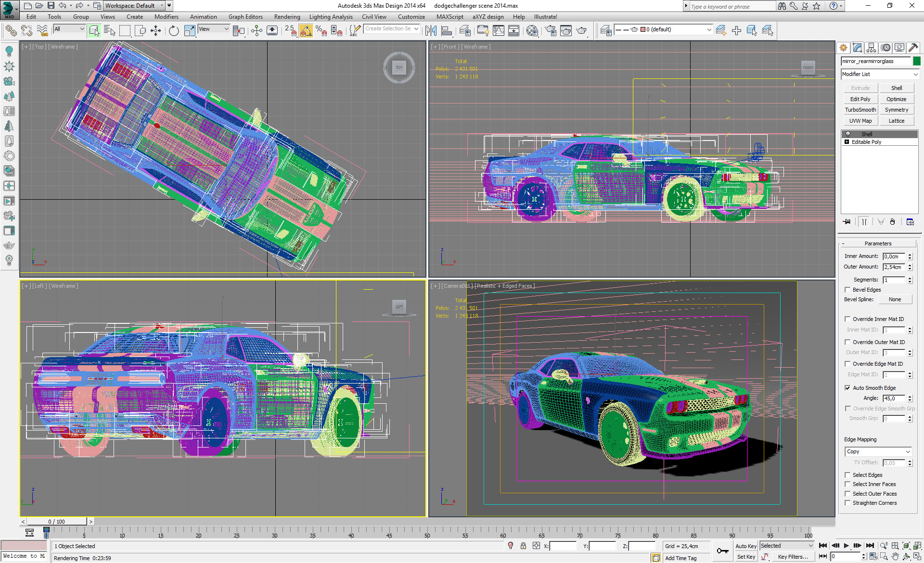
Task: Toggle Percent Snap icon
Action: pyautogui.click(x=321, y=30)
